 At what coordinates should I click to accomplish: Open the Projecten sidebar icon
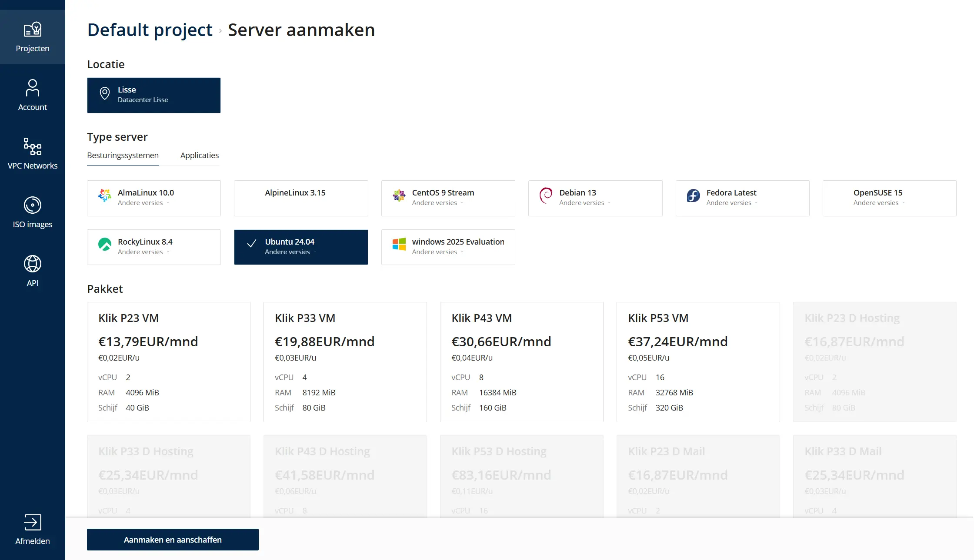pyautogui.click(x=33, y=30)
